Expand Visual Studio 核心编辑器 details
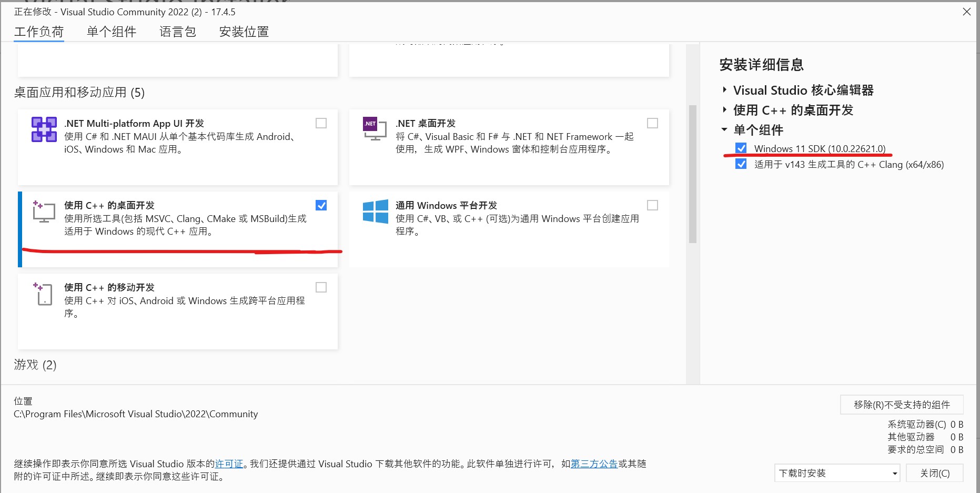The height and width of the screenshot is (493, 980). coord(724,90)
